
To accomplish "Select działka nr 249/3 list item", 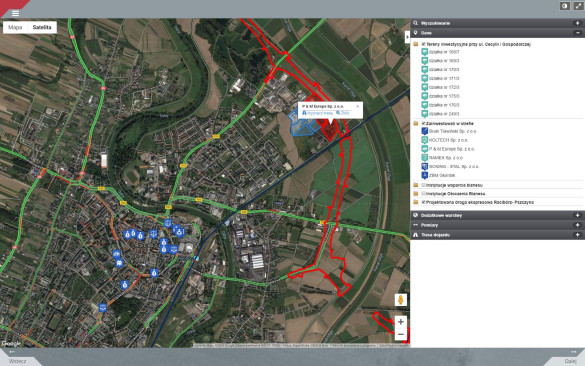I will point(444,114).
